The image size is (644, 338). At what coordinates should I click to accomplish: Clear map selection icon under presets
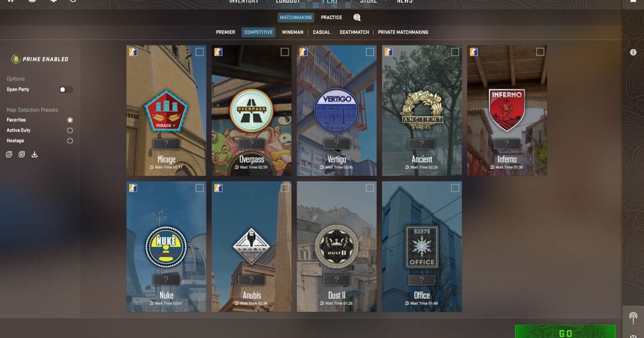click(22, 154)
